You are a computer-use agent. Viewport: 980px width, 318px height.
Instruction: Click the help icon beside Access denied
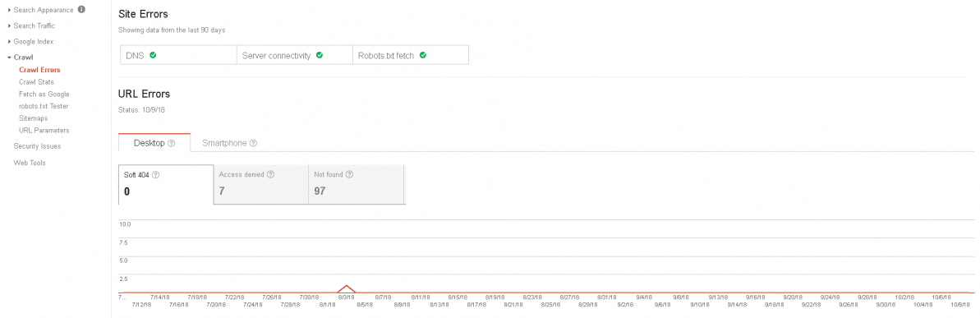tap(270, 175)
